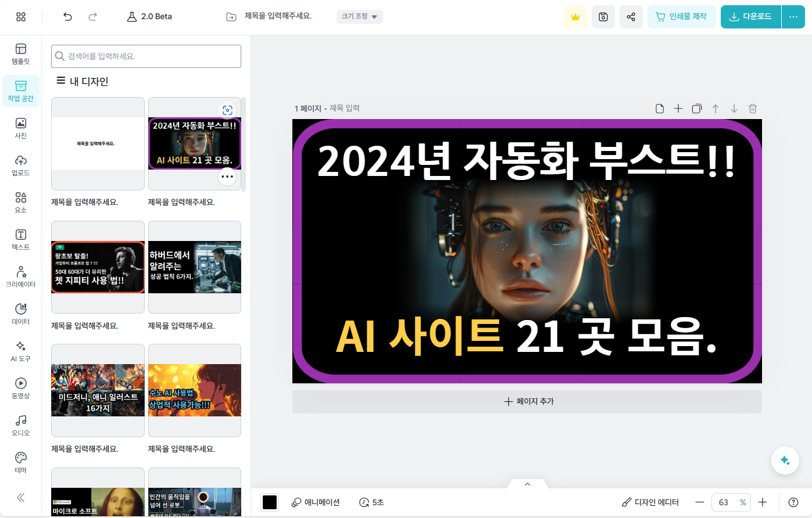Open the 크리에이터 sidebar panel
Viewport: 812px width, 518px height.
coord(21,277)
